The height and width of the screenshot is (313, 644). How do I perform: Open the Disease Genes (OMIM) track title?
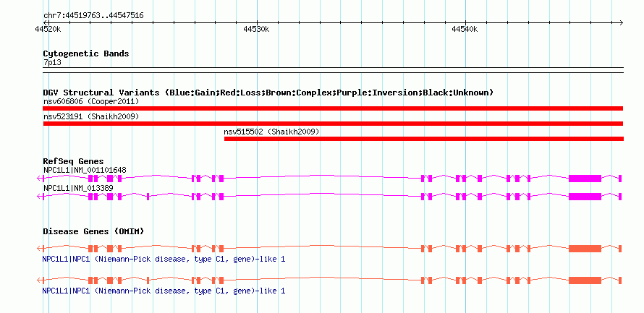(x=93, y=231)
